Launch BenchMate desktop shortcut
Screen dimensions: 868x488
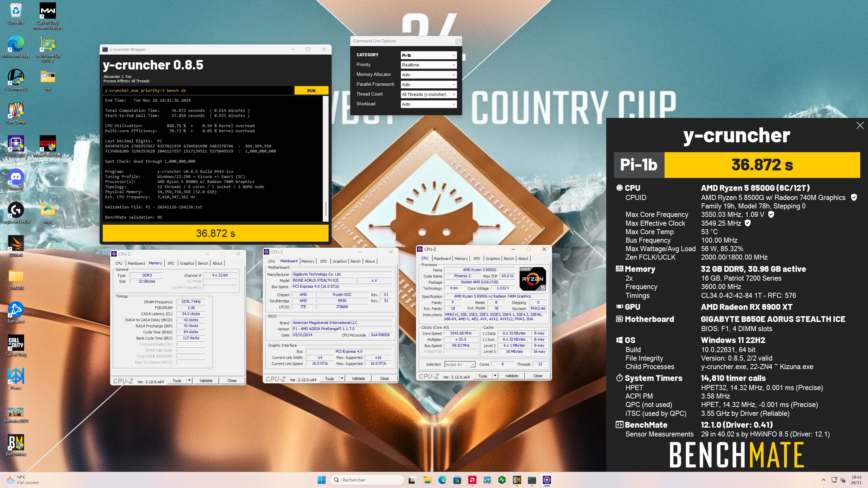(16, 445)
